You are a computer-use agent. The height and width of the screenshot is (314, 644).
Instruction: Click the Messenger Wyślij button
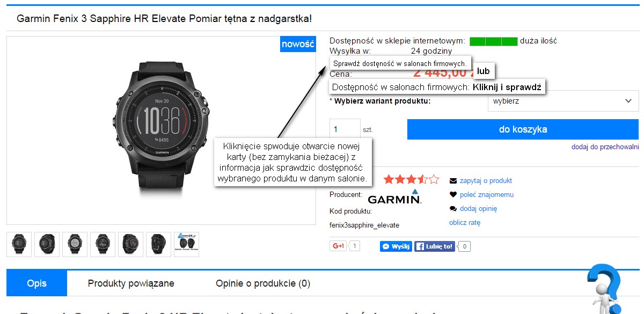[x=396, y=246]
